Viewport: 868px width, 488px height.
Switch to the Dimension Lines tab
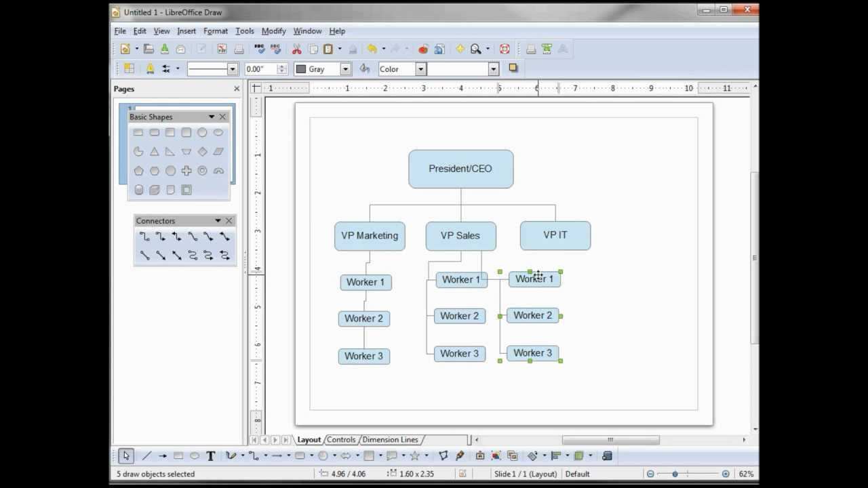[x=390, y=440]
